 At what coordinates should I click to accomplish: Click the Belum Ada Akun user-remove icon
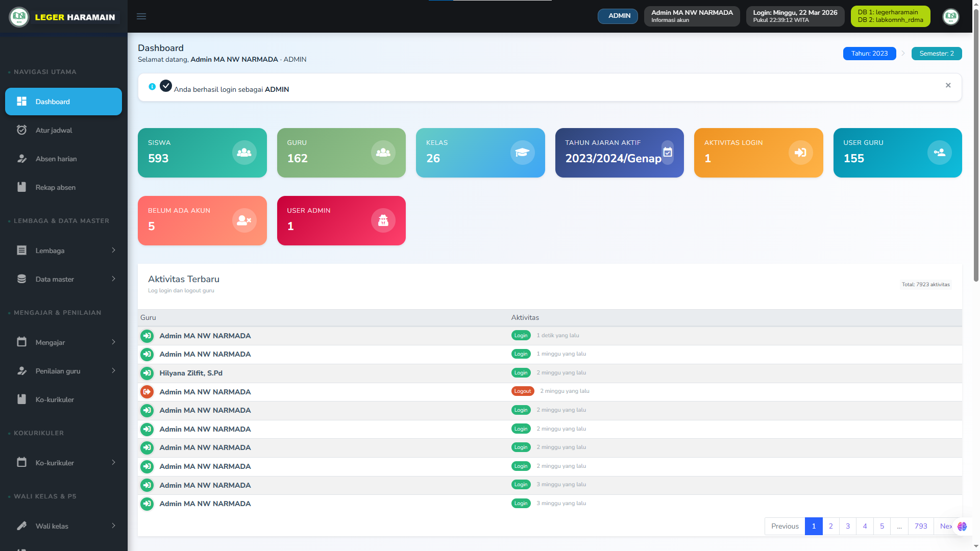coord(244,220)
